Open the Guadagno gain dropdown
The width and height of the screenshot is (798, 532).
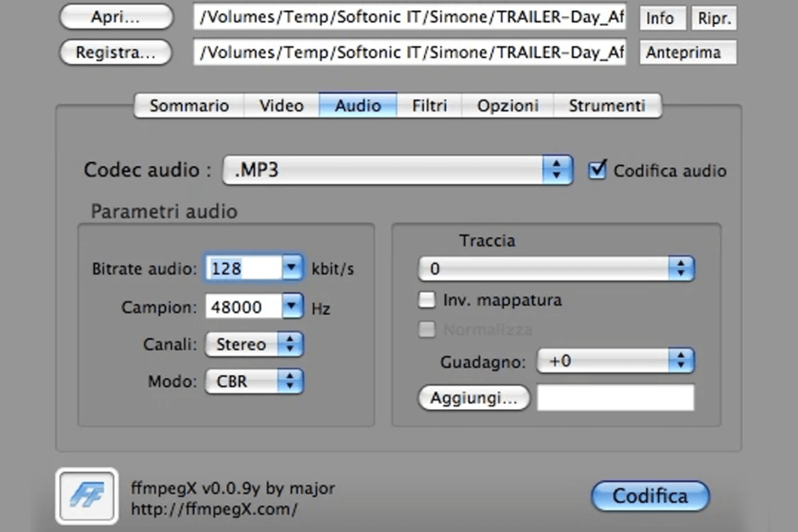(681, 360)
